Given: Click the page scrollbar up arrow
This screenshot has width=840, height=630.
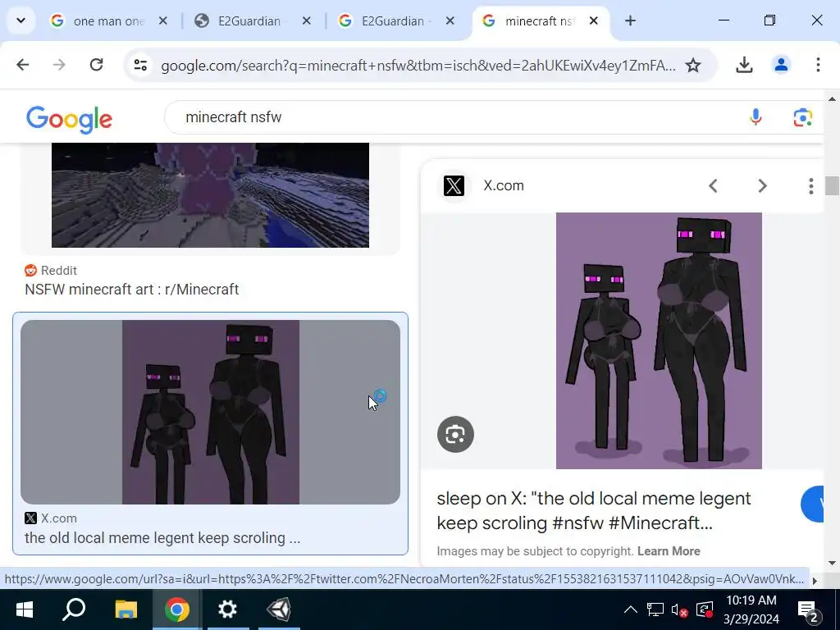Looking at the screenshot, I should click(832, 99).
